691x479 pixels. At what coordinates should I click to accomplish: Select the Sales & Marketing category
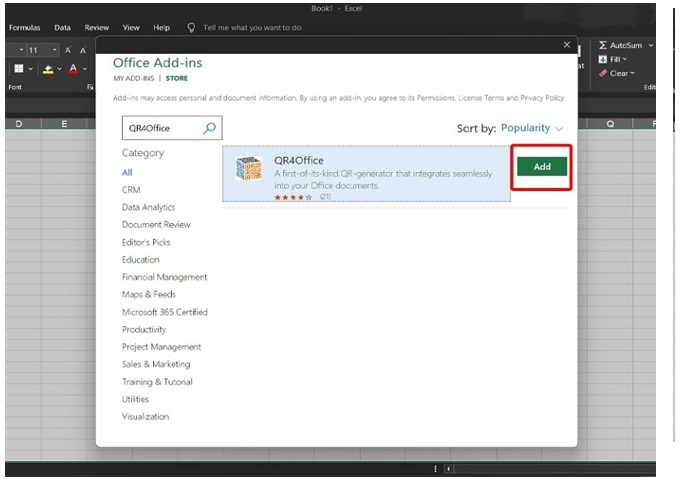coord(156,364)
